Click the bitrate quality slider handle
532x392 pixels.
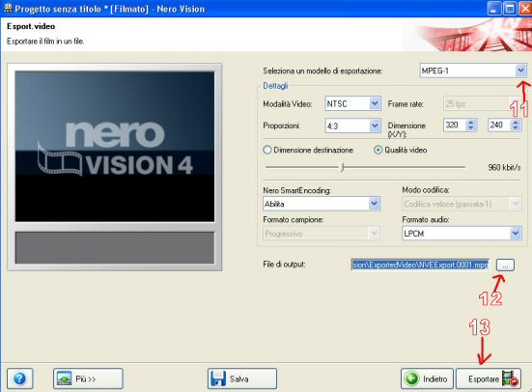pyautogui.click(x=343, y=167)
